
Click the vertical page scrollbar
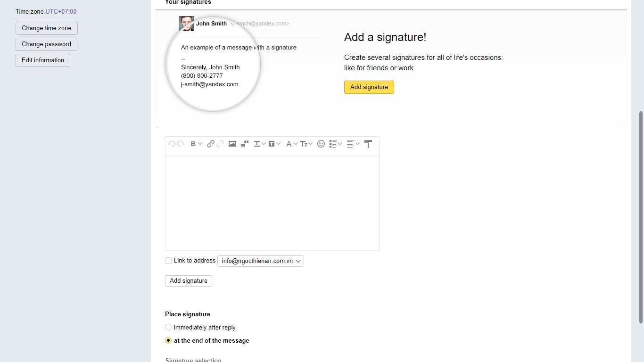[x=641, y=217]
